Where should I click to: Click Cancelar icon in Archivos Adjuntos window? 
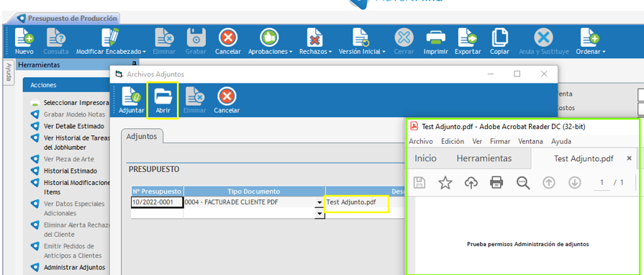227,97
